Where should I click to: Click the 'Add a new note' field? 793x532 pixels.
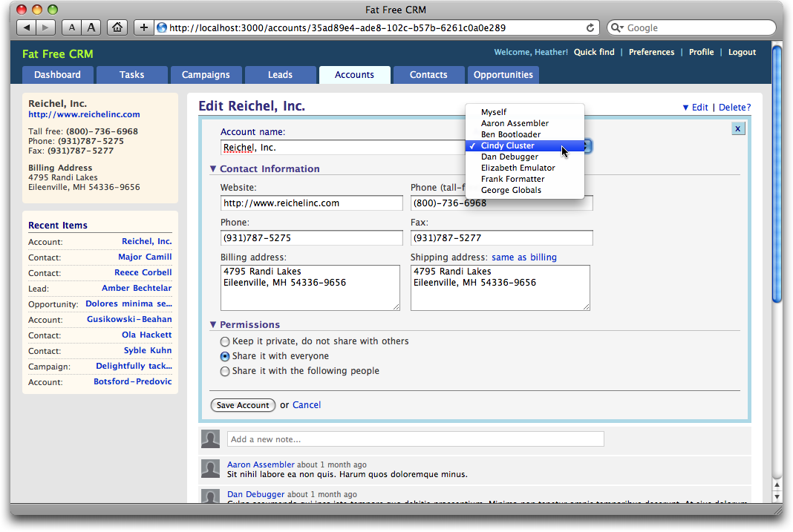(x=415, y=439)
